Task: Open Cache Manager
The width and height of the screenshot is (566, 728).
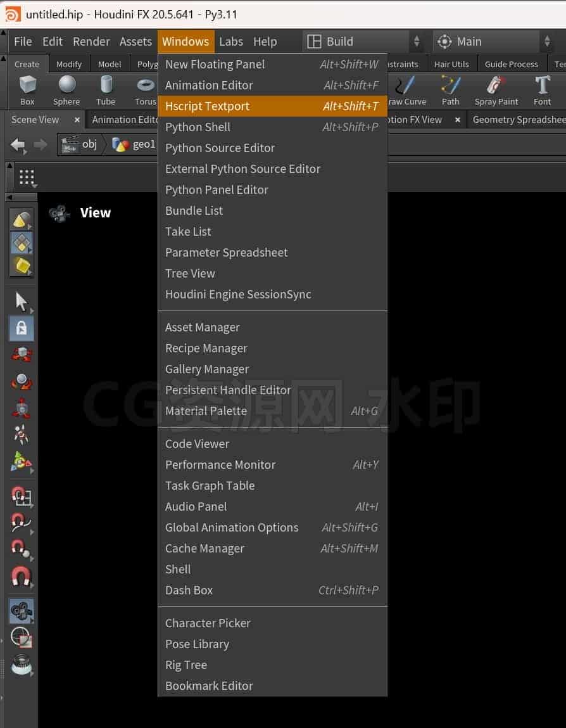Action: click(x=273, y=548)
